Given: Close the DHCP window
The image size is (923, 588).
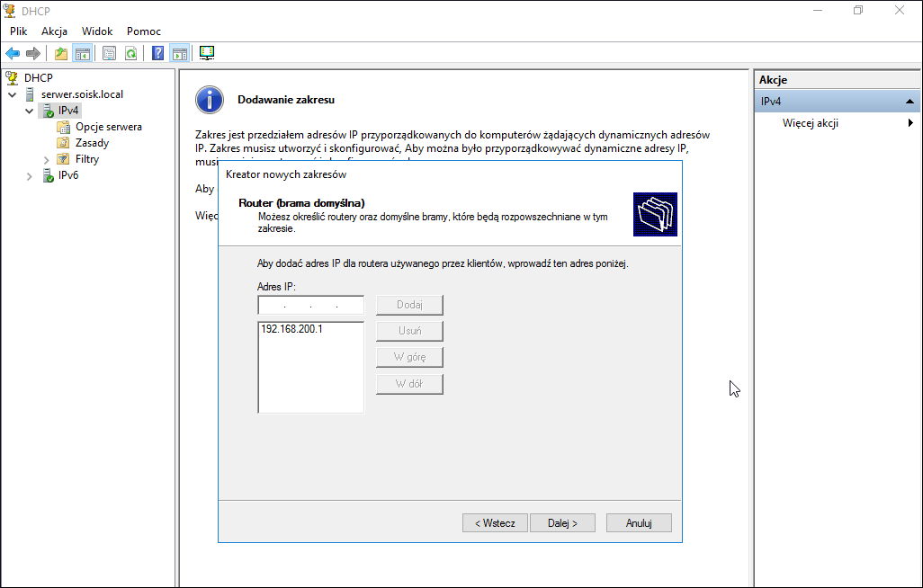Looking at the screenshot, I should (900, 10).
